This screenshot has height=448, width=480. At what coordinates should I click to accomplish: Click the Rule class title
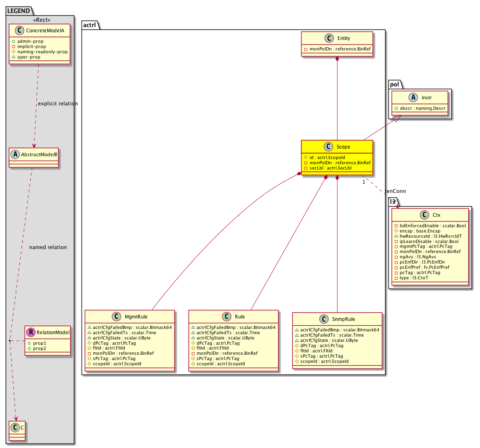pos(240,317)
